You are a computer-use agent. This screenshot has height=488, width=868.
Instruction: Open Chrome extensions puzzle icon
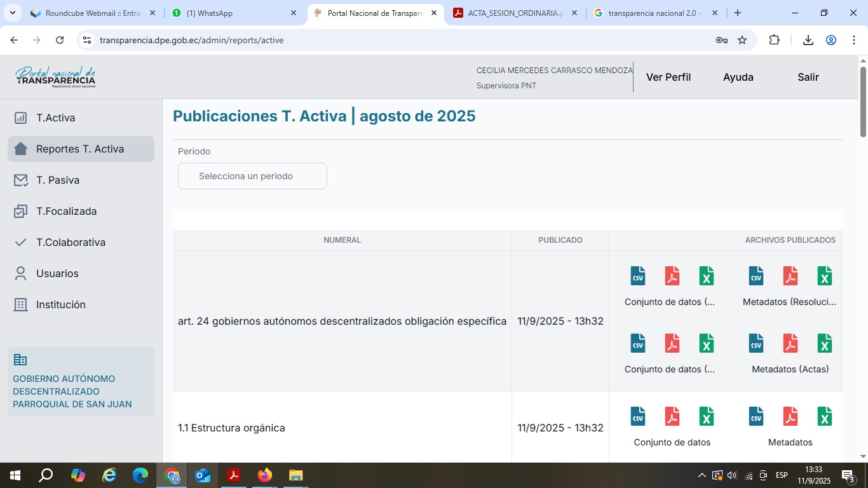point(774,40)
